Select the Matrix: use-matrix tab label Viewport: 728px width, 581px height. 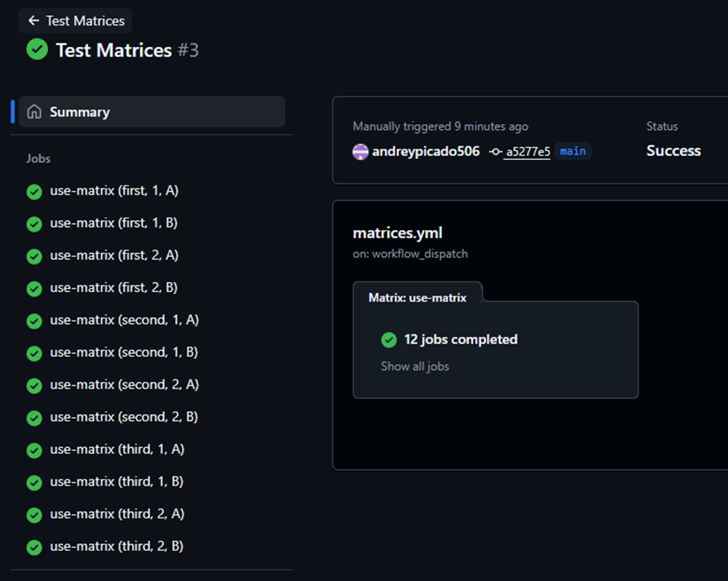417,297
